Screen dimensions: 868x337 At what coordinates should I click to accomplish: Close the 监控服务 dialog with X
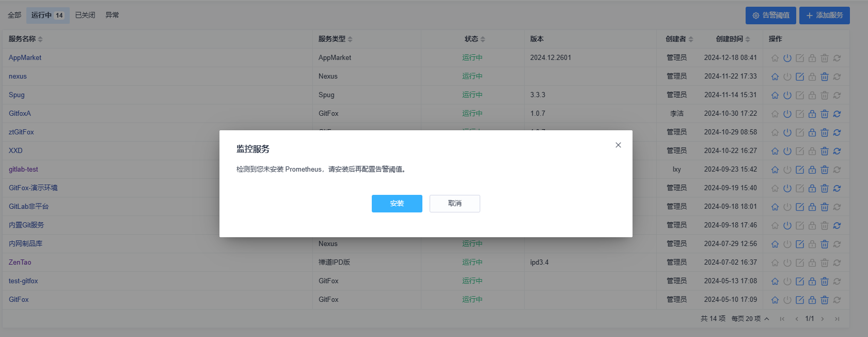618,145
